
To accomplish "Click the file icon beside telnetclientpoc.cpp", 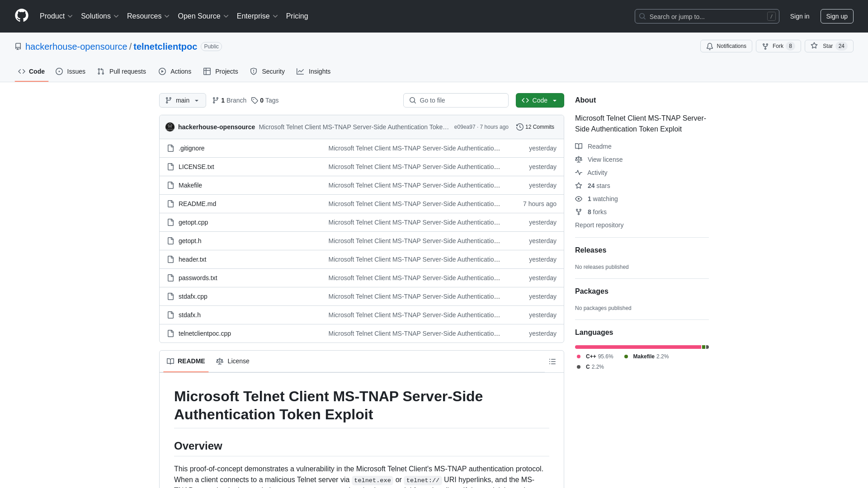I will tap(170, 333).
